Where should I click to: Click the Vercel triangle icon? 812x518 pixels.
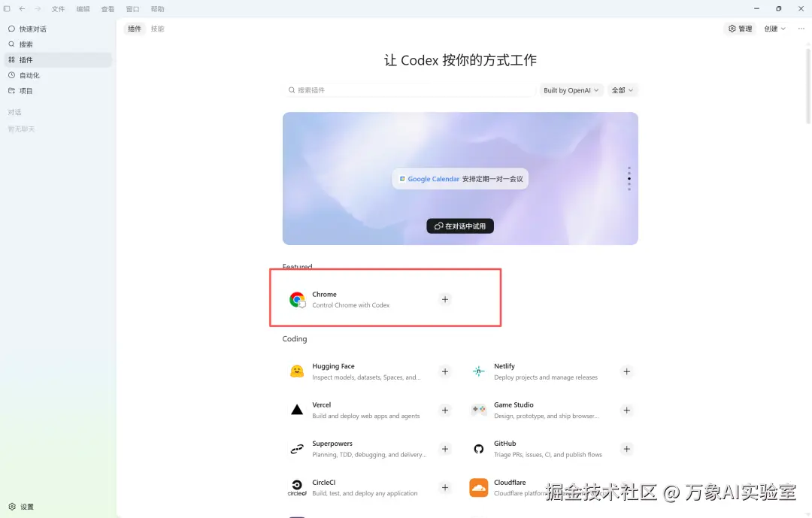[297, 410]
